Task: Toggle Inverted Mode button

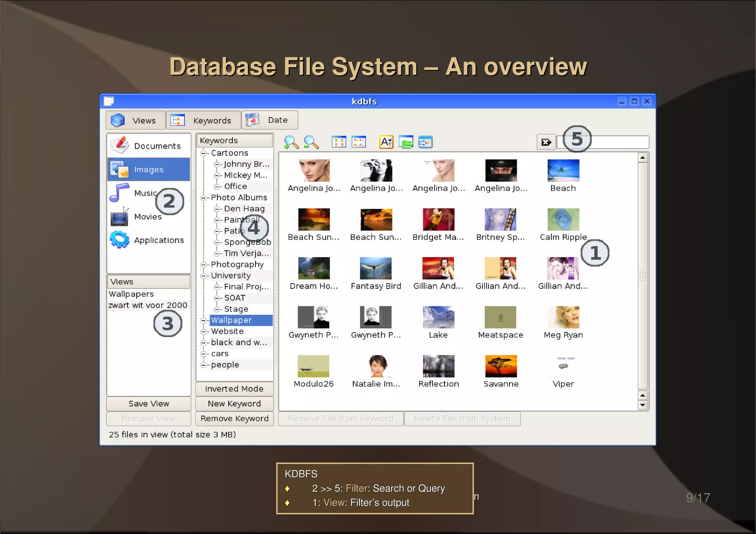Action: tap(234, 389)
